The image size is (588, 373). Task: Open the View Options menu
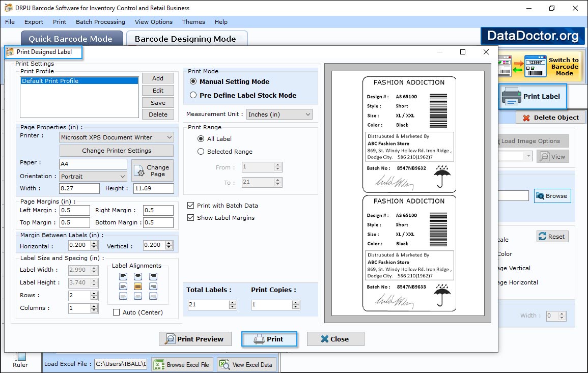[x=154, y=22]
